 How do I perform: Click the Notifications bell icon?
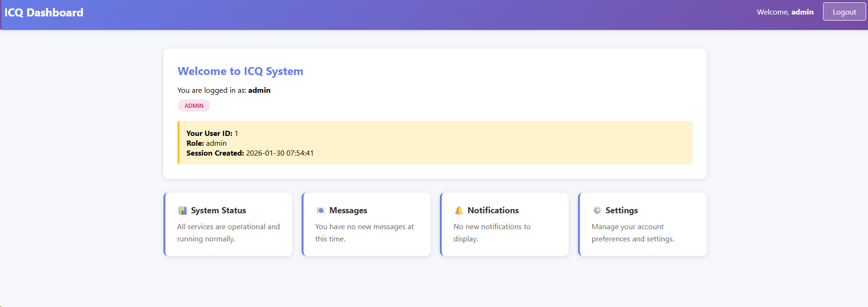point(459,210)
